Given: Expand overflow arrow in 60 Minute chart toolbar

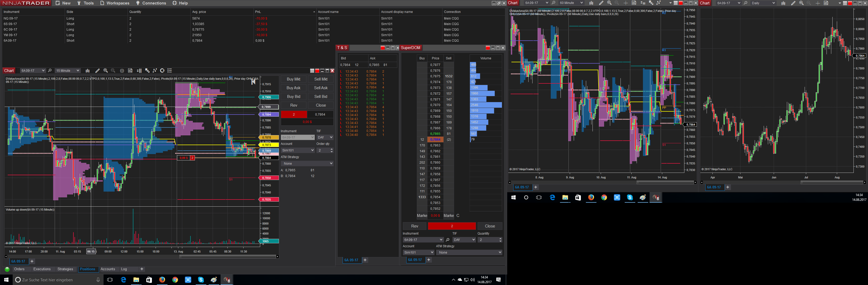Looking at the screenshot, I should (670, 3).
